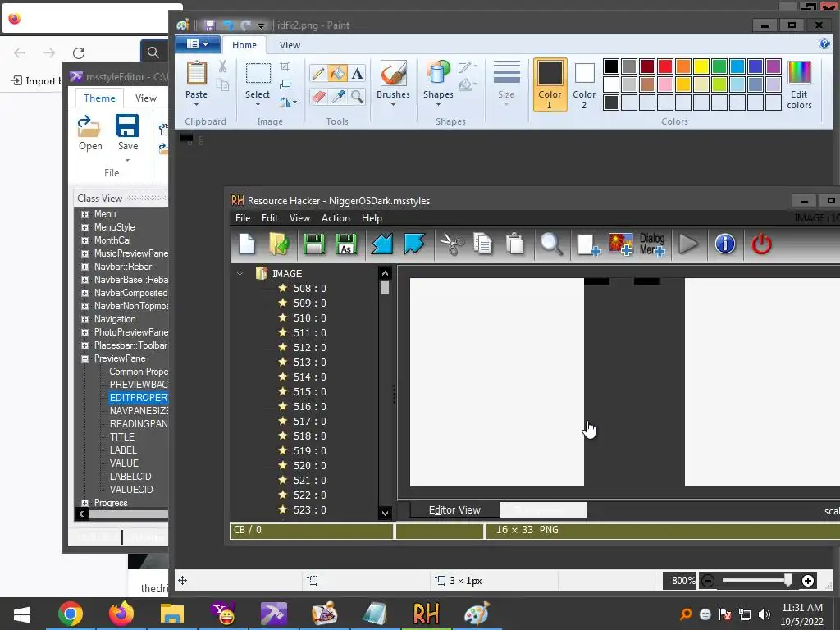Viewport: 840px width, 630px height.
Task: Click the Open icon in msstyleEditor
Action: [90, 133]
